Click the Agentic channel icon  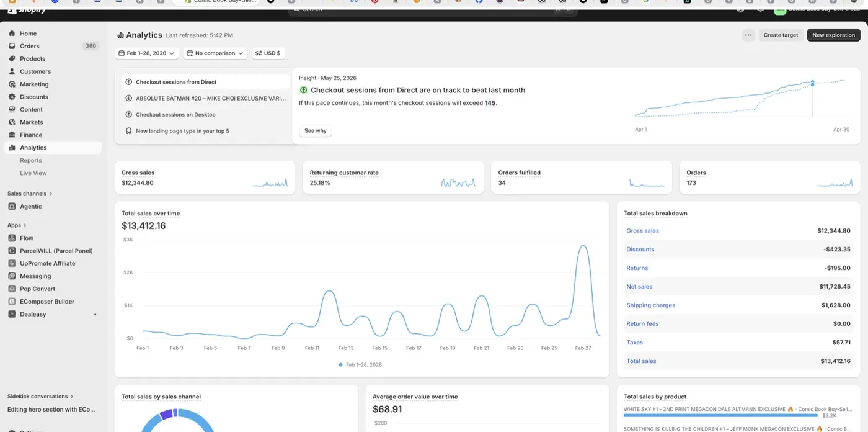click(x=12, y=207)
